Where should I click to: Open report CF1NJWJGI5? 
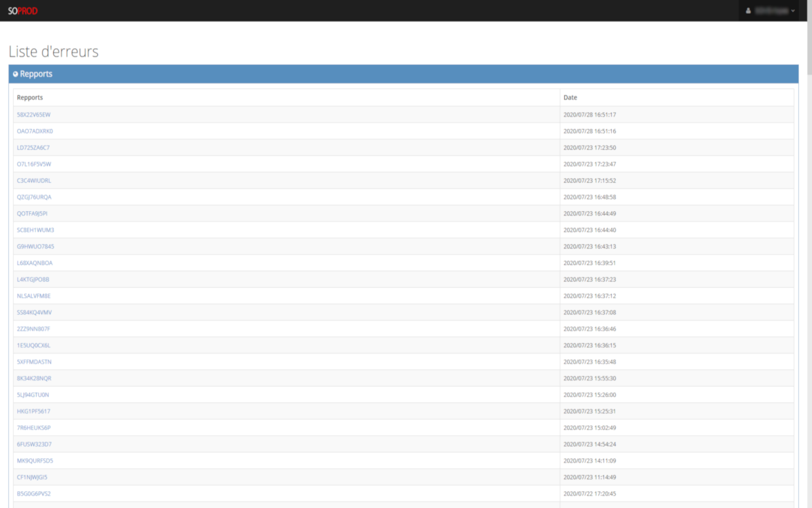point(32,478)
